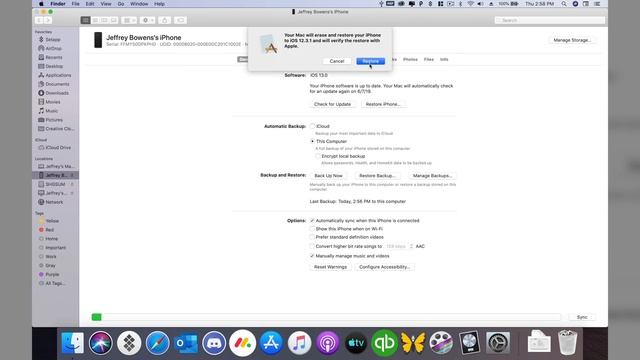
Task: Check Prefer standard definition videos
Action: (x=312, y=237)
